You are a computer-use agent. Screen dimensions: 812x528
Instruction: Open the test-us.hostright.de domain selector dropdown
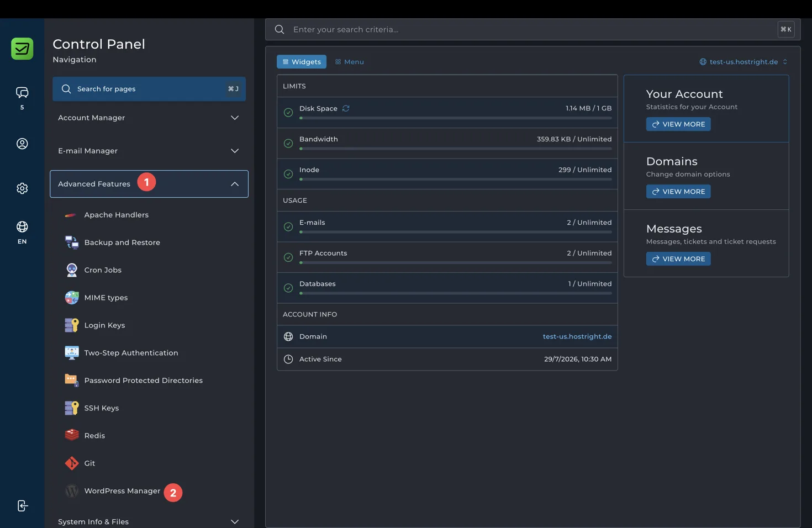coord(744,62)
